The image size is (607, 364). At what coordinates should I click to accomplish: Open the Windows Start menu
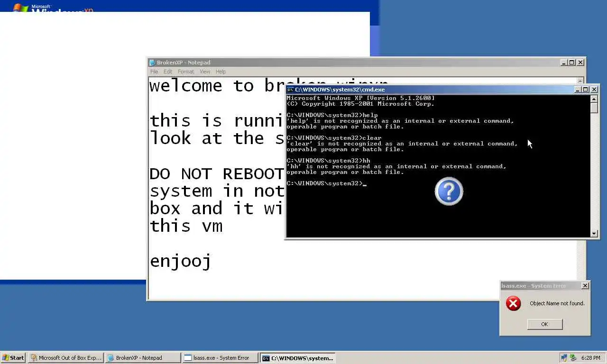[13, 358]
